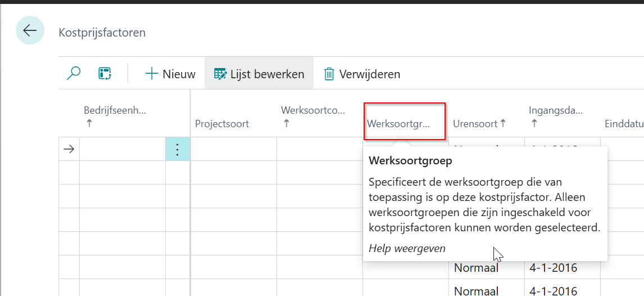Click the Lijst bewerken table-edit icon
Screen dimensions: 644x296
[220, 74]
